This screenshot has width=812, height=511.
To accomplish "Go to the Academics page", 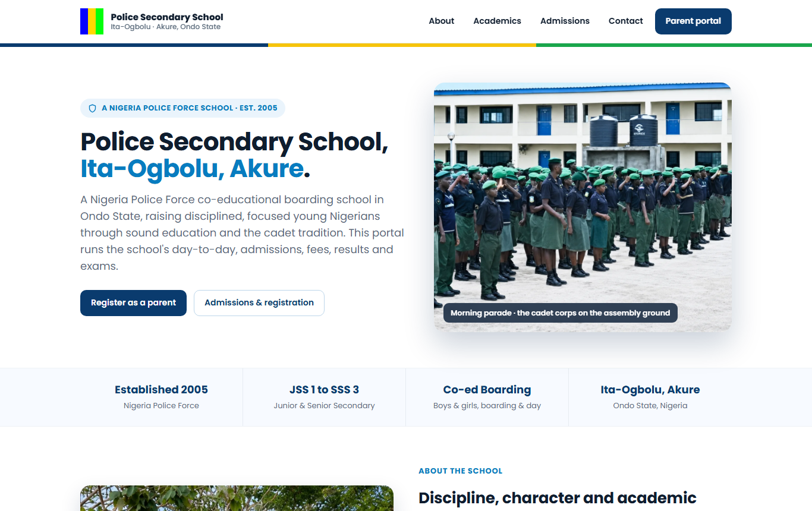I will 497,21.
